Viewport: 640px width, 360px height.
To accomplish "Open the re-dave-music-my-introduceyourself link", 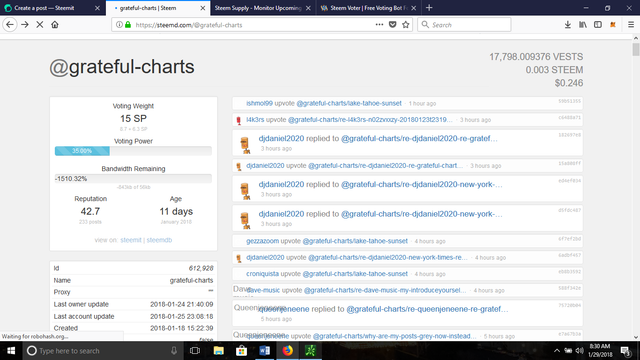I will (385, 290).
